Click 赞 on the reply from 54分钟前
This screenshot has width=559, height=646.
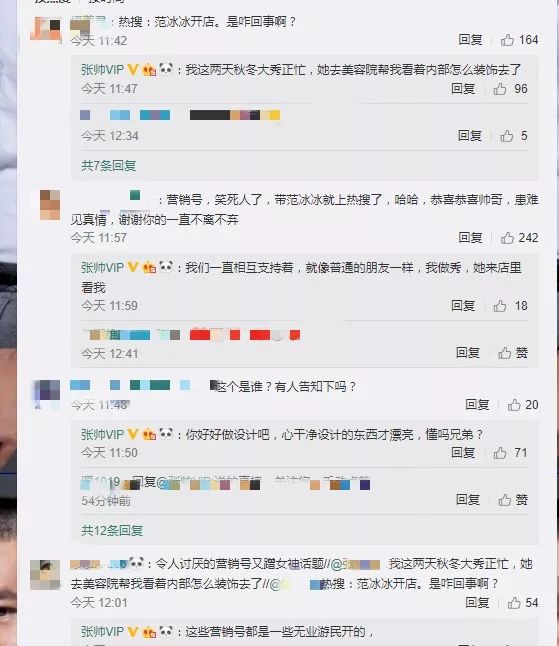[x=513, y=500]
